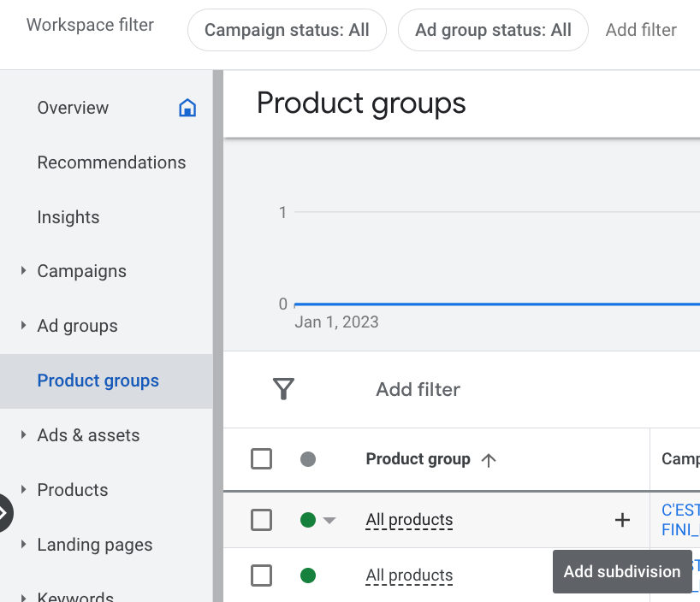Open the Ad groups sidebar item
Viewport: 700px width, 602px height.
(77, 326)
